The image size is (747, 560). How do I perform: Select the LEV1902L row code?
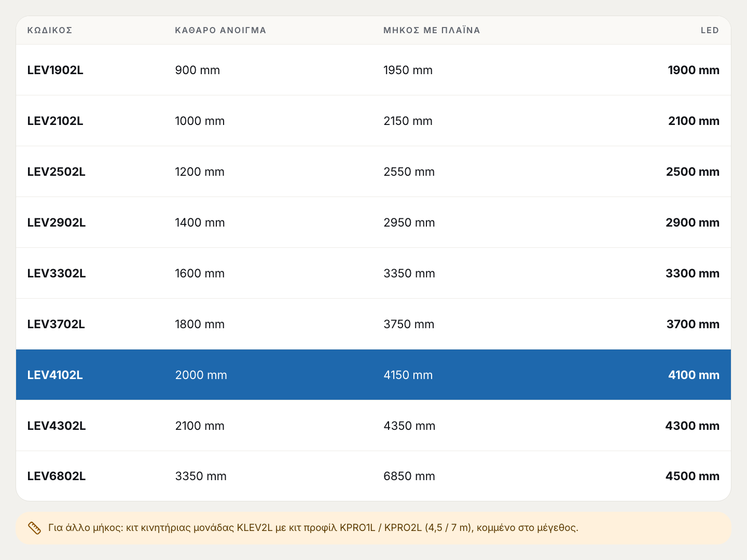tap(55, 70)
